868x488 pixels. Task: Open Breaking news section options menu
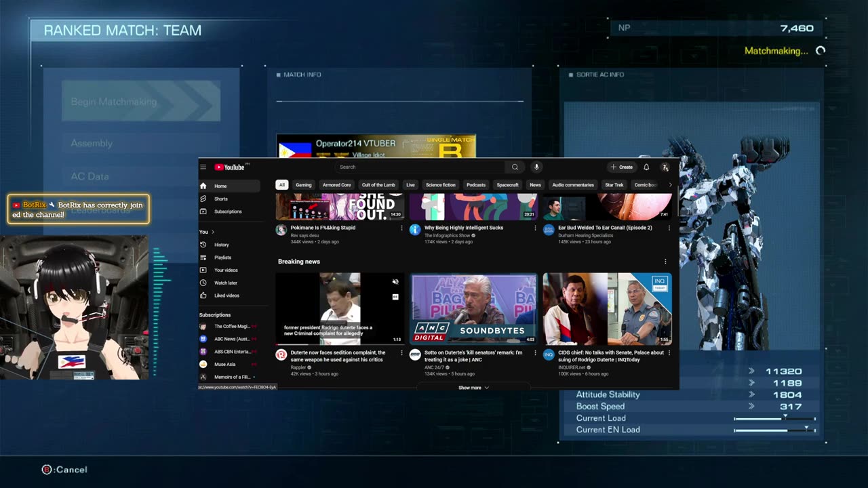click(665, 262)
